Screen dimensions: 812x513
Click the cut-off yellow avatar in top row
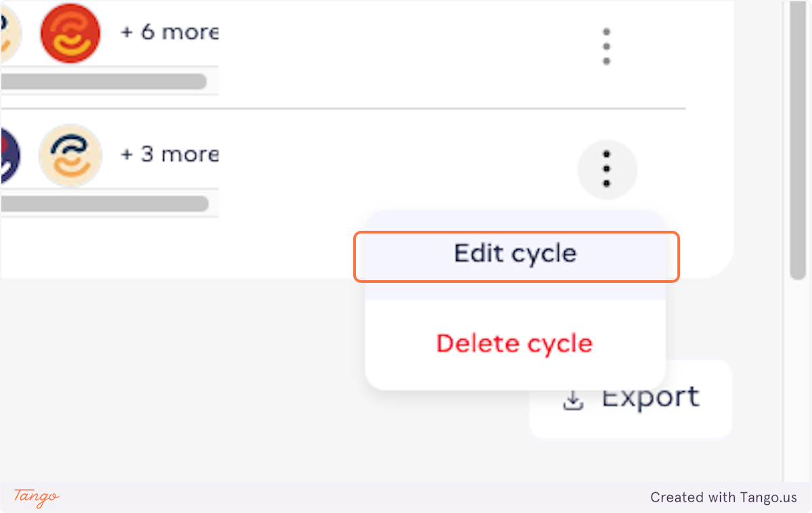click(8, 33)
